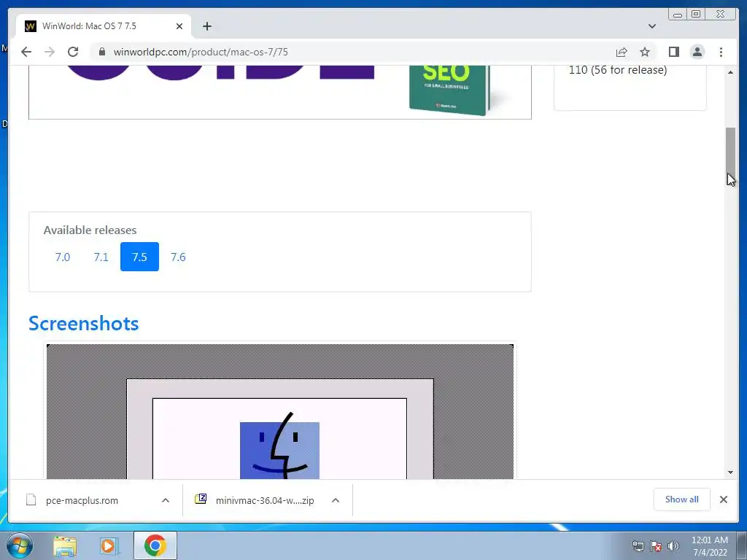Click the page scroll up arrow
The width and height of the screenshot is (747, 560).
pos(730,72)
